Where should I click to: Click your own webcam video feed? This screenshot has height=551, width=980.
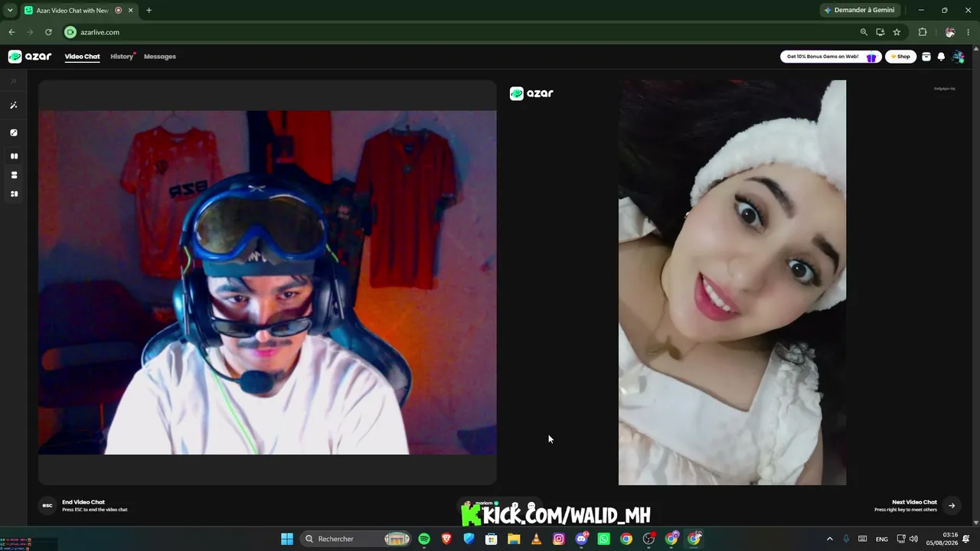pyautogui.click(x=267, y=282)
